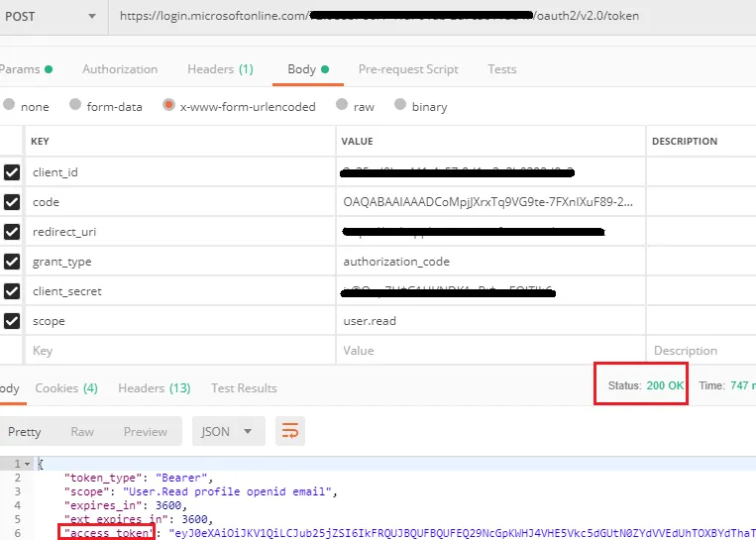
Task: Click the empty Key placeholder field
Action: pyautogui.click(x=180, y=351)
